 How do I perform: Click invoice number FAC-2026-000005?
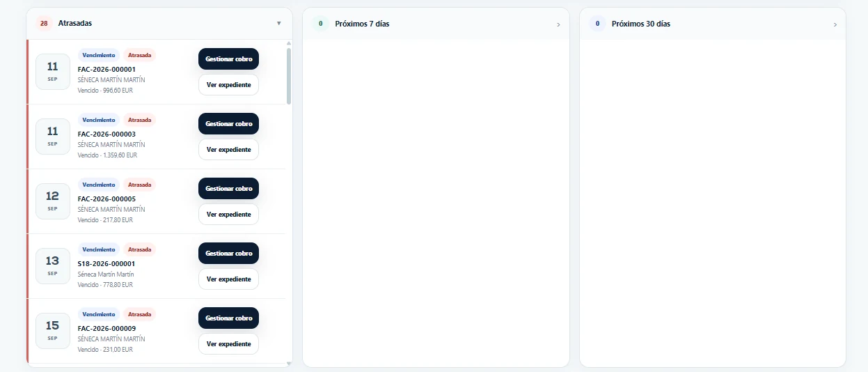tap(106, 199)
